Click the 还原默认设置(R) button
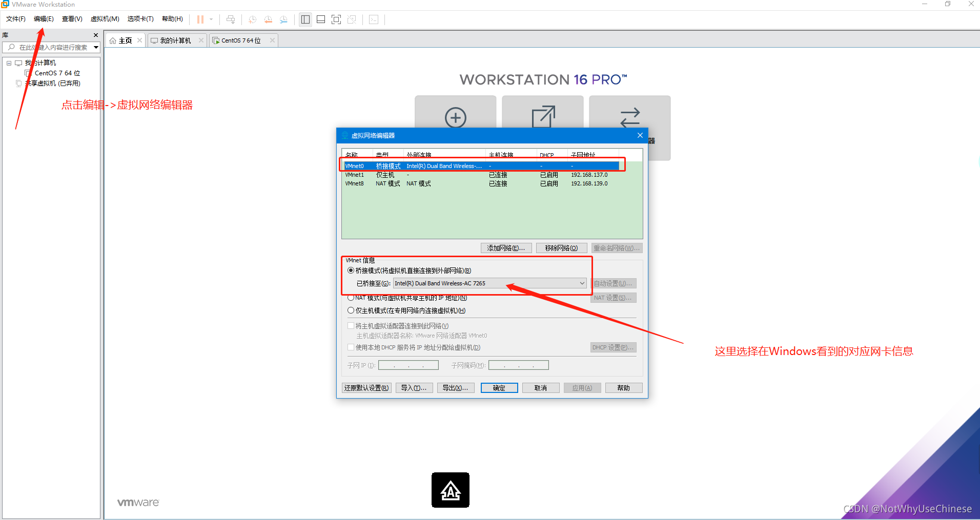Screen dimensions: 980x520 click(x=366, y=388)
